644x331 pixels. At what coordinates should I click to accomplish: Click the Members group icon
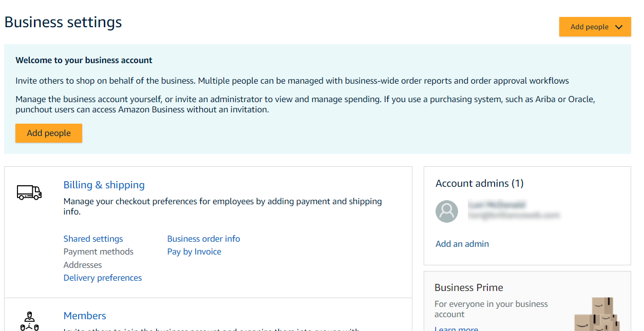click(29, 321)
